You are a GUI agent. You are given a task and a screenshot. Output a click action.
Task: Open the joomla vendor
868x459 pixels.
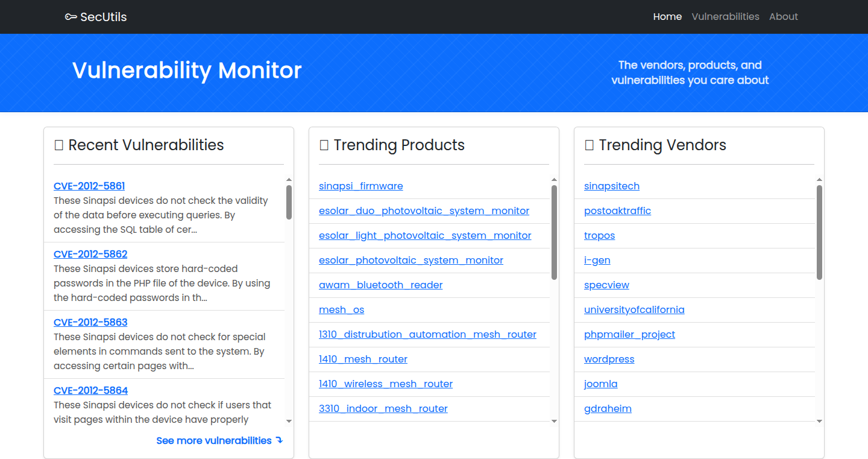click(601, 384)
